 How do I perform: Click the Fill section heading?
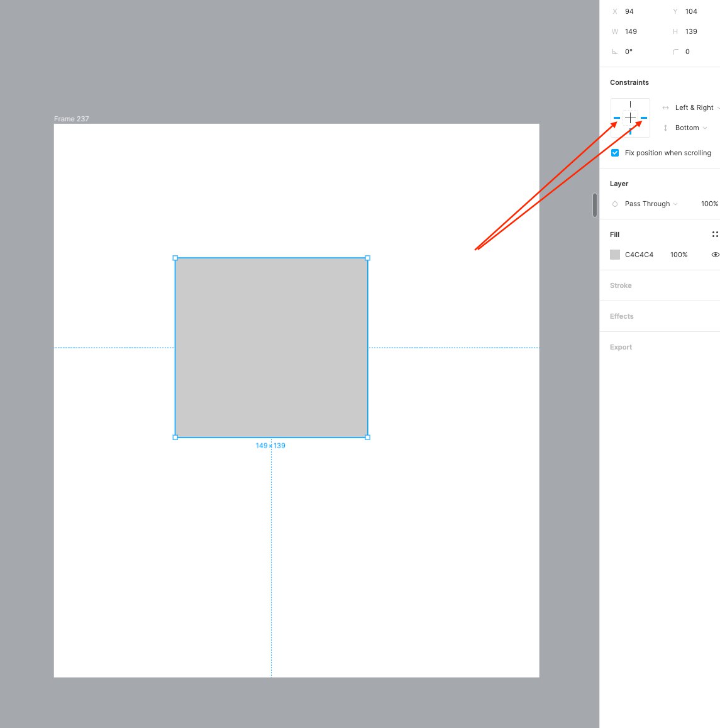614,234
